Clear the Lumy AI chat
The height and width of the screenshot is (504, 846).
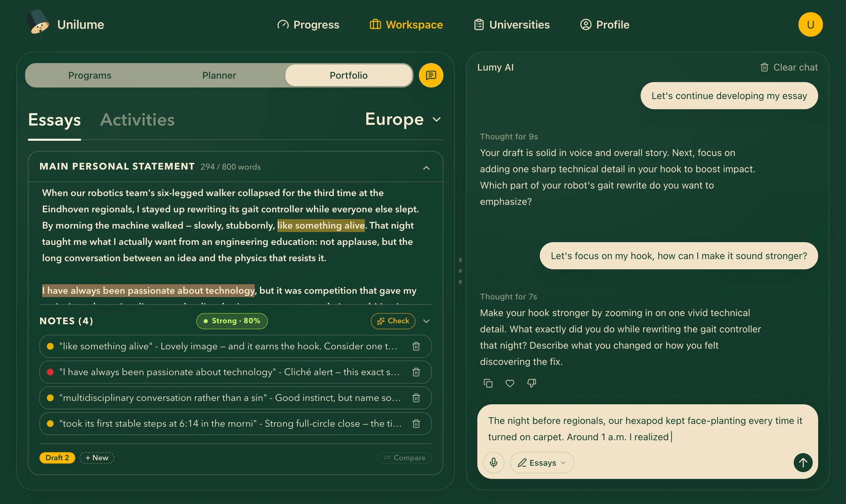tap(789, 67)
